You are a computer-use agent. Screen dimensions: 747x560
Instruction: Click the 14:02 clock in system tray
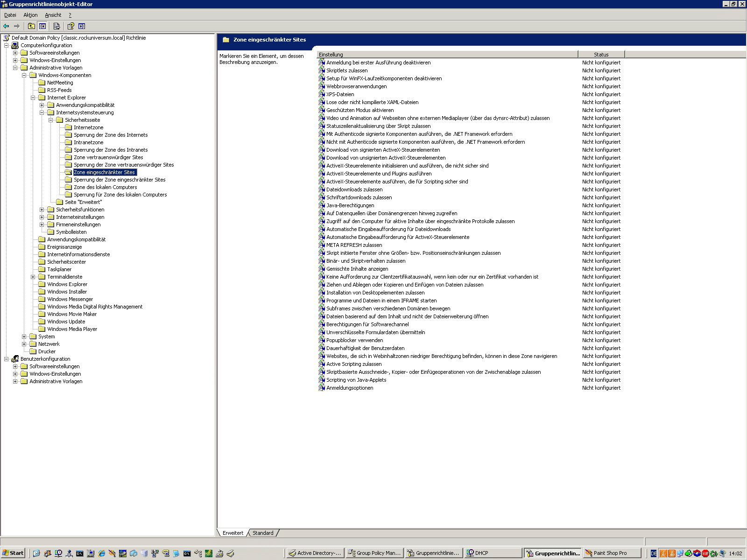point(735,553)
